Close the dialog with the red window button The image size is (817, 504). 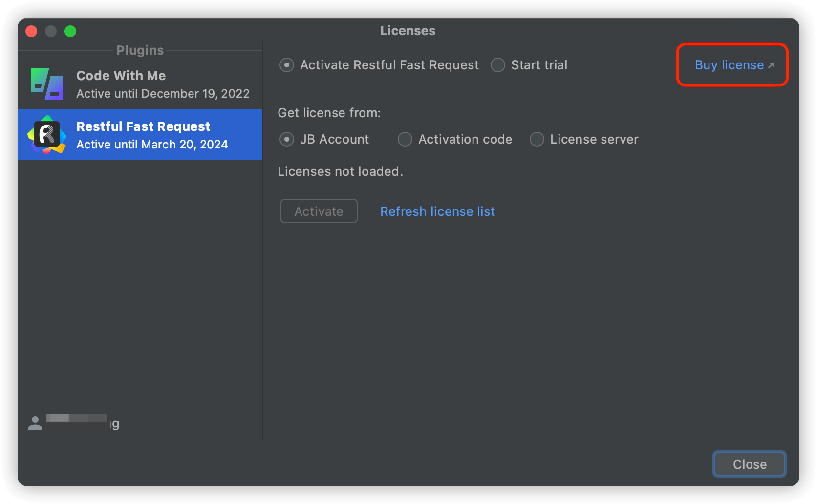tap(31, 31)
